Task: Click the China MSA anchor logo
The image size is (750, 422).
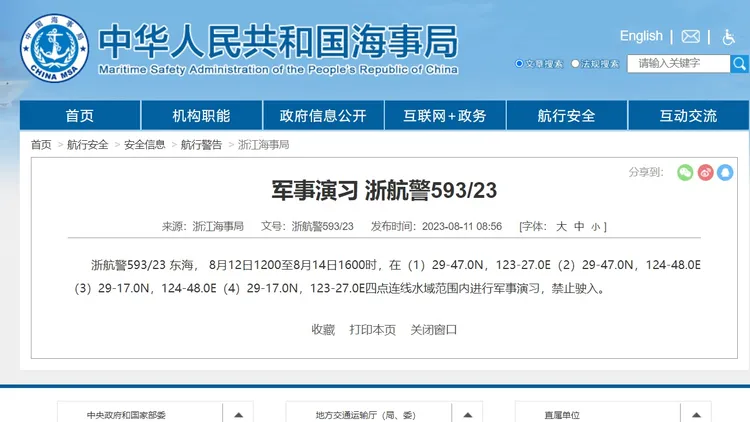Action: [x=54, y=48]
